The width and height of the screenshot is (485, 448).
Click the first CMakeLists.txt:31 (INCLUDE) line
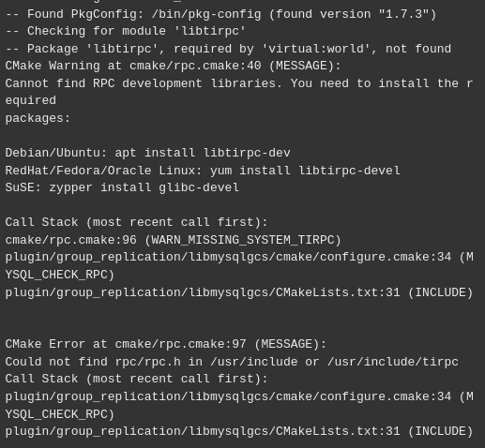tap(239, 292)
